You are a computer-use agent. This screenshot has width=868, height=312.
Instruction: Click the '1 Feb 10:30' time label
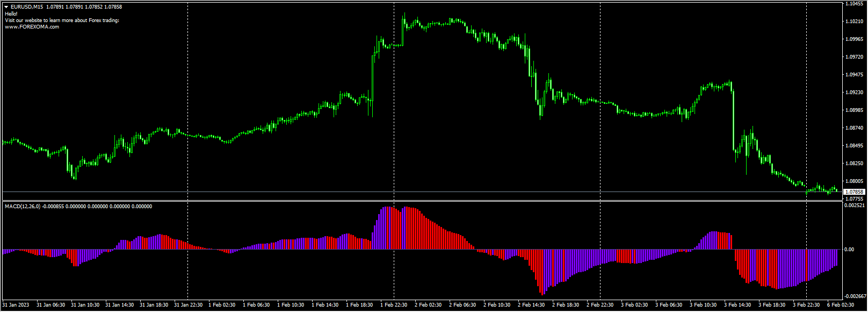[x=291, y=305]
